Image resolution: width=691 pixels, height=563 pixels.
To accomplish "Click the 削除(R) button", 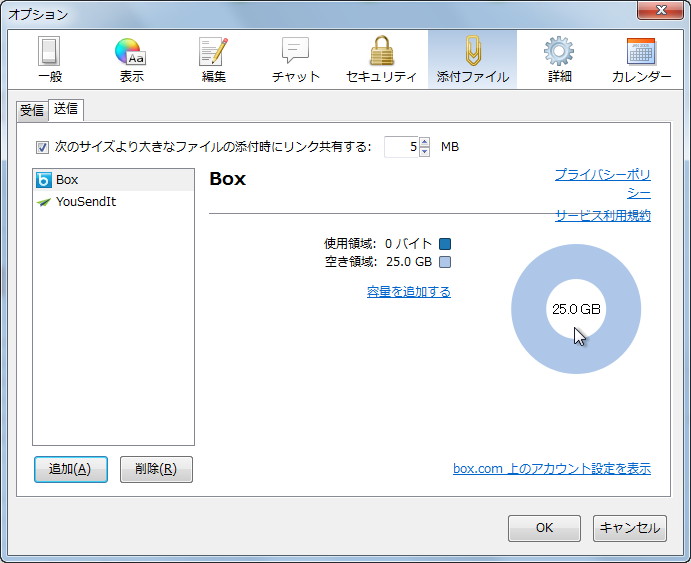I will click(x=156, y=469).
